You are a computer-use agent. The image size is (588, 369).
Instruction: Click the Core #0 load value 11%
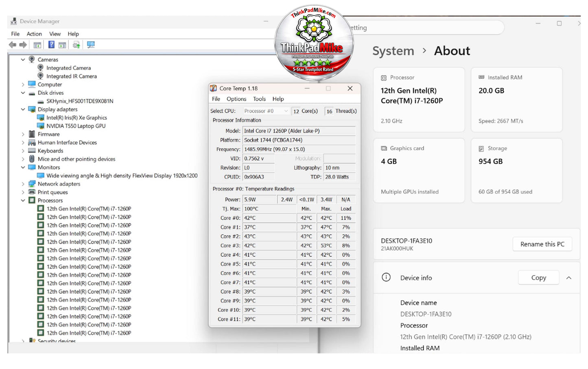(x=346, y=218)
